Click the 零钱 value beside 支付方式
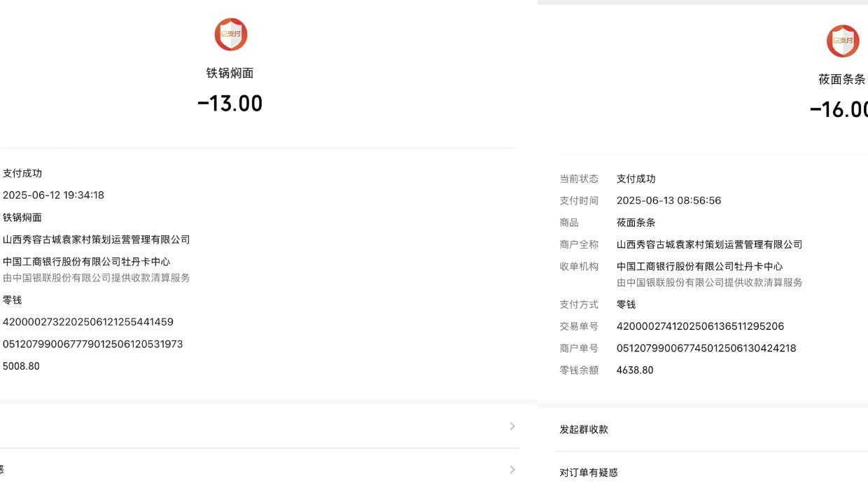This screenshot has height=488, width=868. [x=626, y=305]
